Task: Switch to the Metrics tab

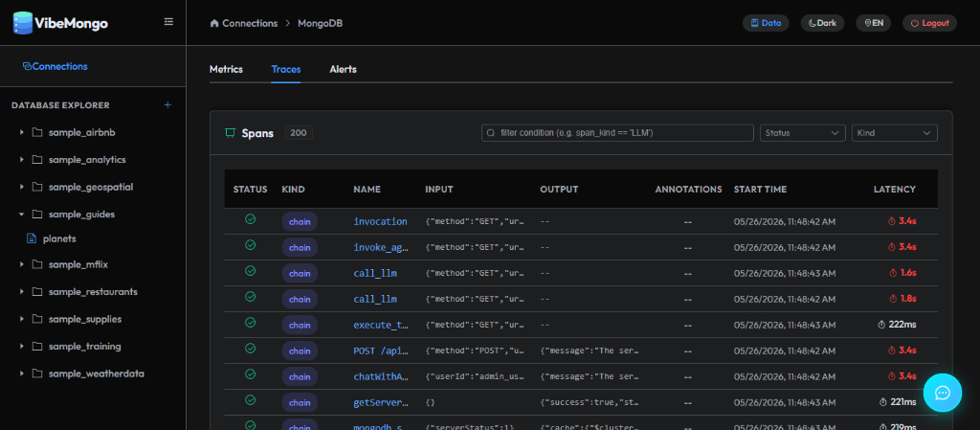Action: click(226, 69)
